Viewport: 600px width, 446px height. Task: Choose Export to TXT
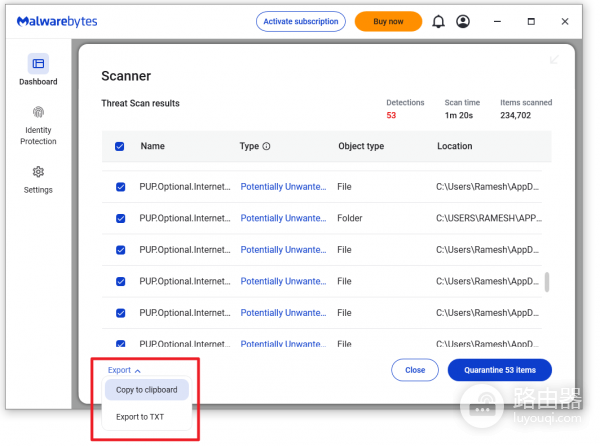pos(140,416)
